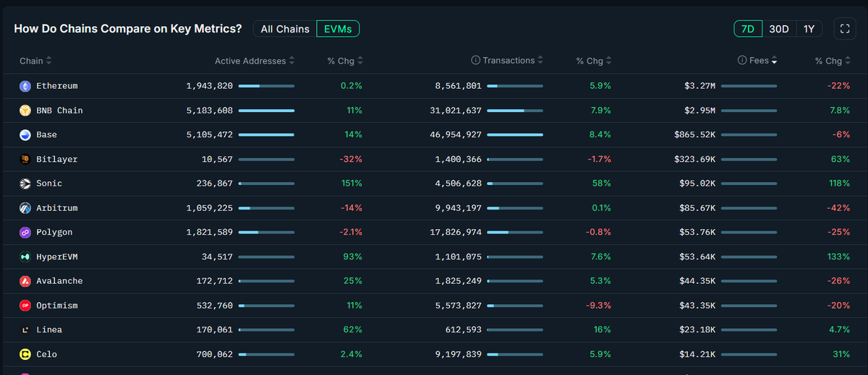Viewport: 868px width, 375px height.
Task: Sort table by Chain column
Action: 35,61
